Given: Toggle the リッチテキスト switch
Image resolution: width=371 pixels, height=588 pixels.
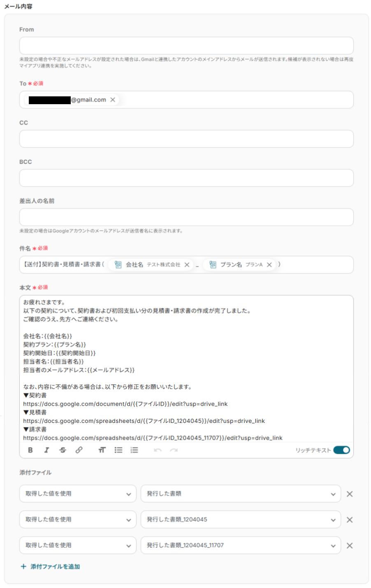Looking at the screenshot, I should 341,450.
